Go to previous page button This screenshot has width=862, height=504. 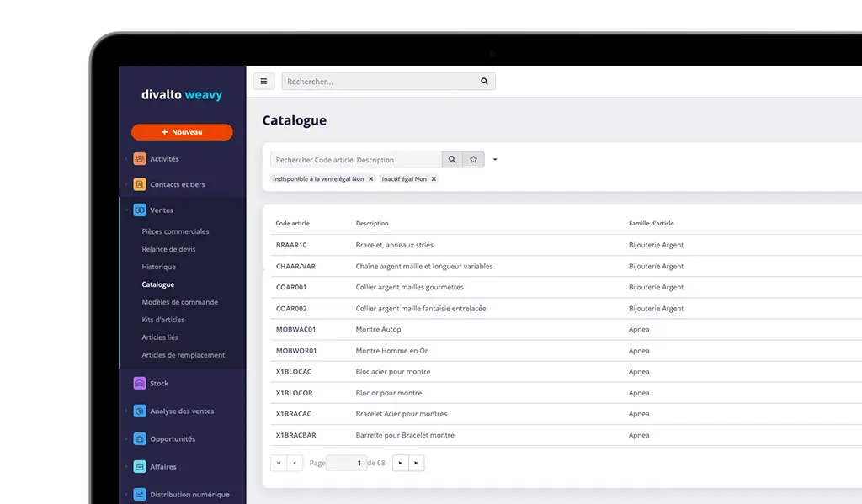[295, 463]
